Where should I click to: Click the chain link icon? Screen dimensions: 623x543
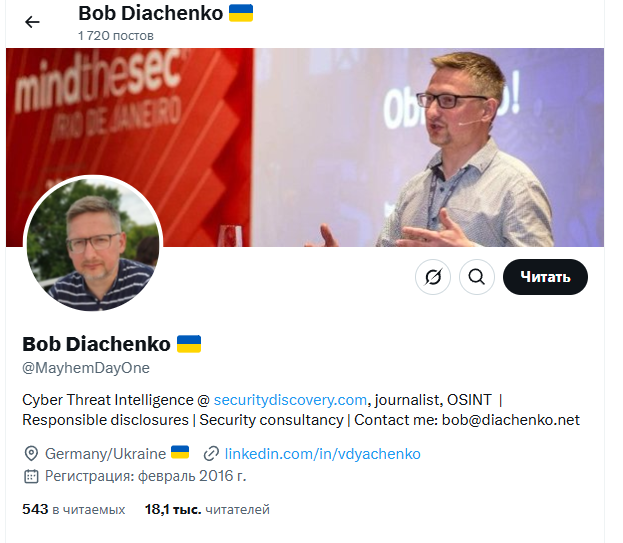tap(211, 454)
